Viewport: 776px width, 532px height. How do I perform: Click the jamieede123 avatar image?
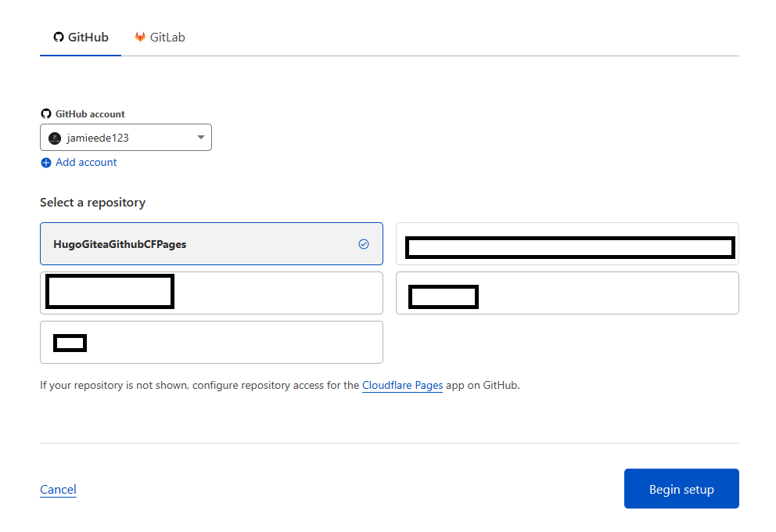click(55, 138)
